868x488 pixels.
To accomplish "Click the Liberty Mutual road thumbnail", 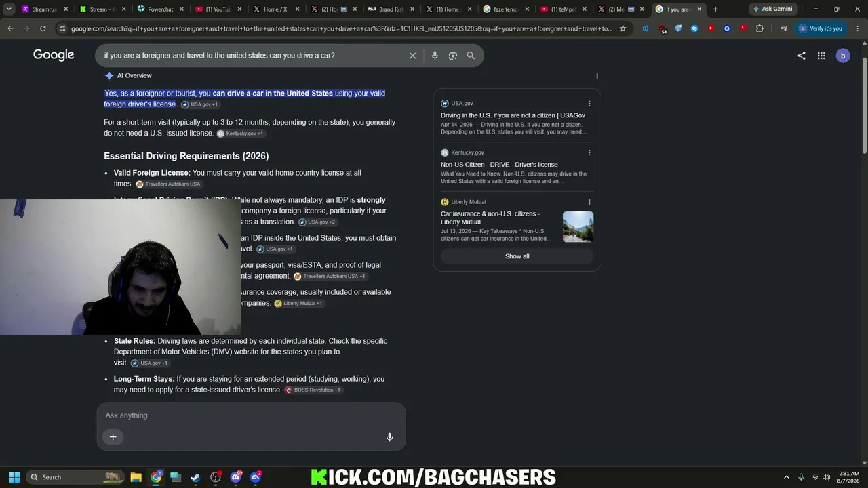I will [x=578, y=227].
